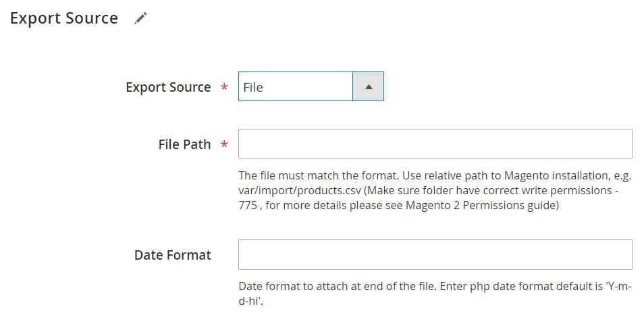
Task: Click the Export Source field label
Action: [168, 87]
